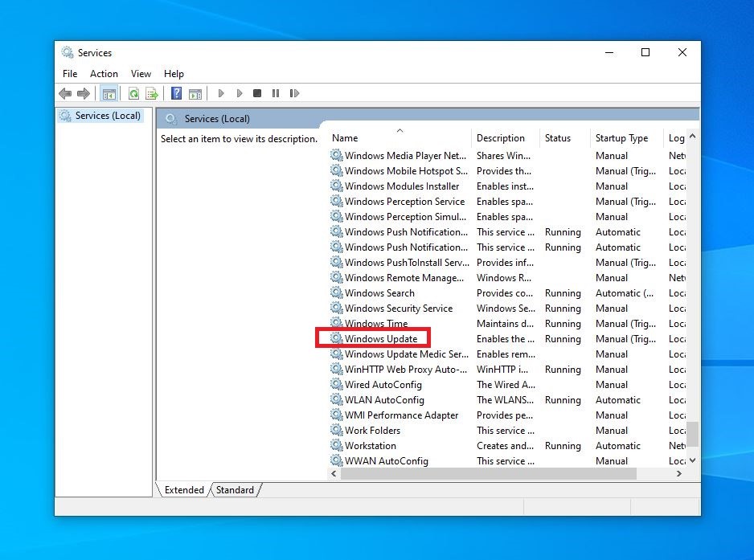Click the Forward arrow toolbar icon
The image size is (754, 560).
(83, 94)
